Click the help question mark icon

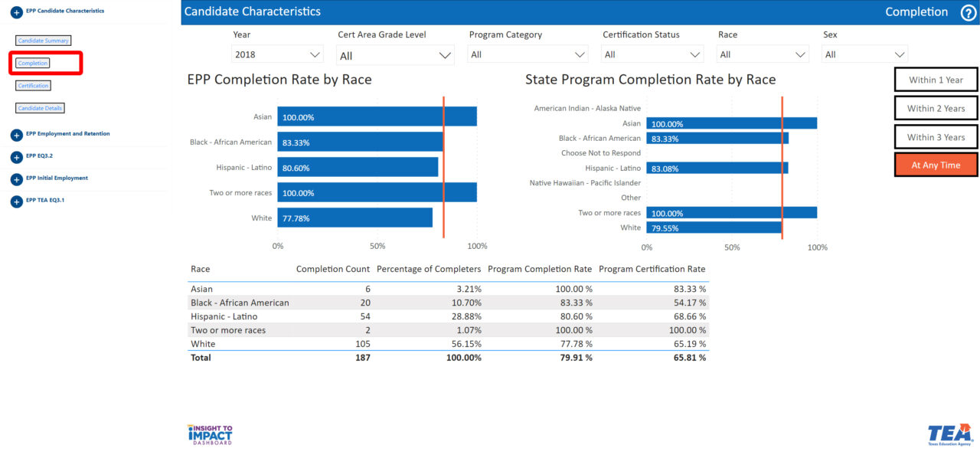click(968, 12)
